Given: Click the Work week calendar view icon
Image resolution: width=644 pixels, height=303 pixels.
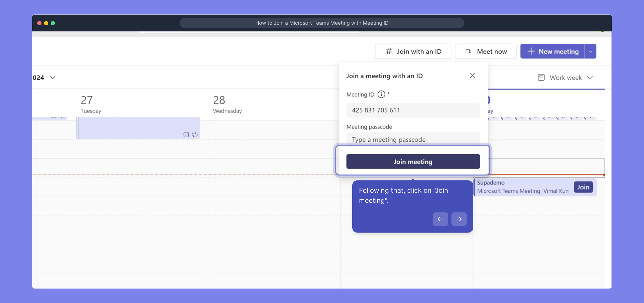Looking at the screenshot, I should [541, 78].
